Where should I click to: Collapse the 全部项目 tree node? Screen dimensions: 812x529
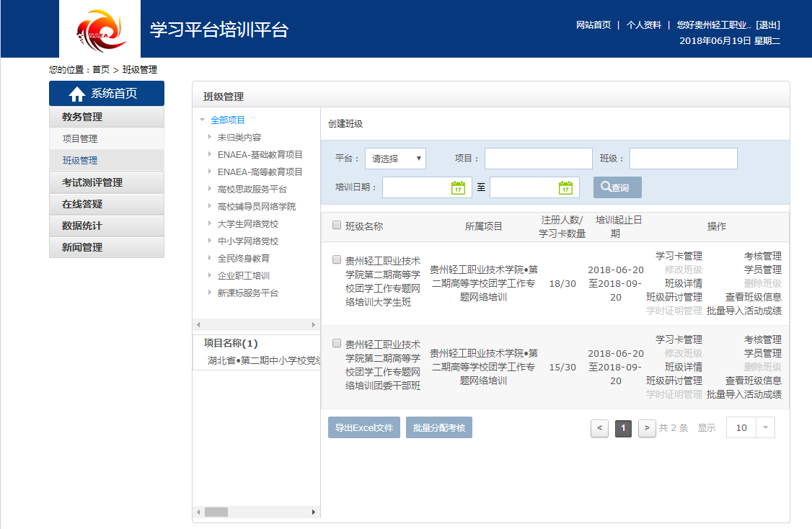click(203, 120)
